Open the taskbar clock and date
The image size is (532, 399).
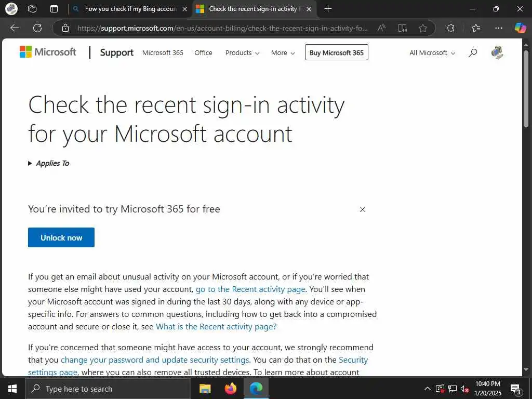pyautogui.click(x=487, y=389)
